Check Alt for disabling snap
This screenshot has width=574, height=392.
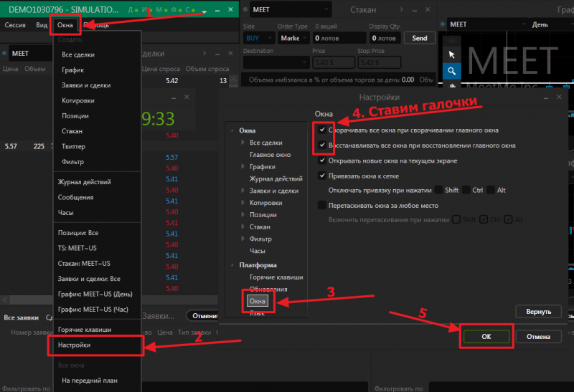(491, 190)
